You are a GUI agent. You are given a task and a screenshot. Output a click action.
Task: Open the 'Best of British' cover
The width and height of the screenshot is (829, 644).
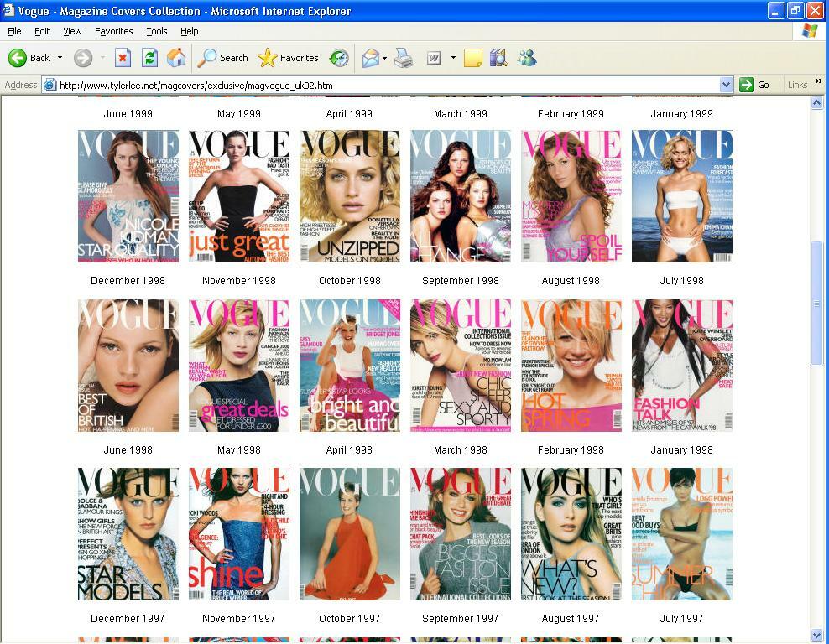(128, 366)
